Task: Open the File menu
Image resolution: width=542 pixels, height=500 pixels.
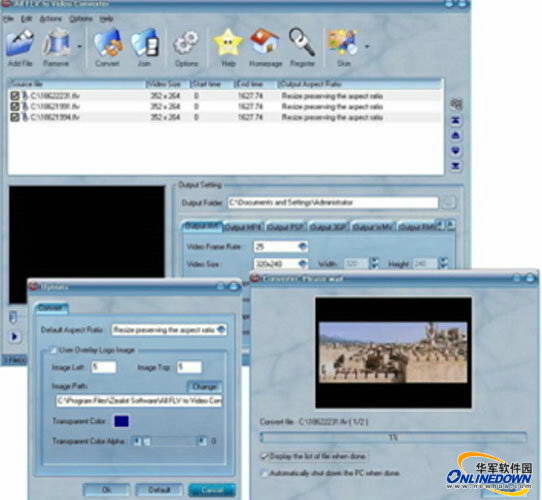Action: [x=9, y=19]
